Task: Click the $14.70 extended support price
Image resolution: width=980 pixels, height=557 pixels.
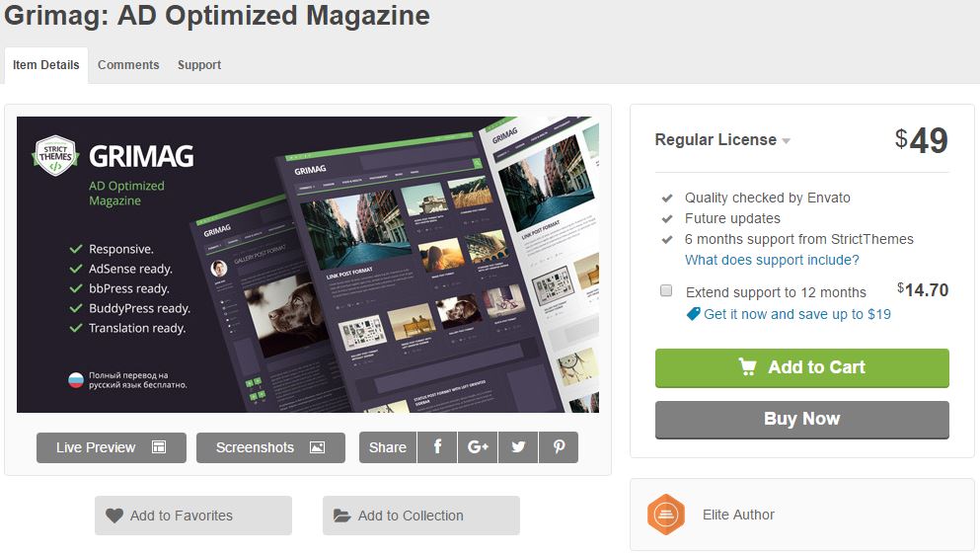Action: click(923, 290)
